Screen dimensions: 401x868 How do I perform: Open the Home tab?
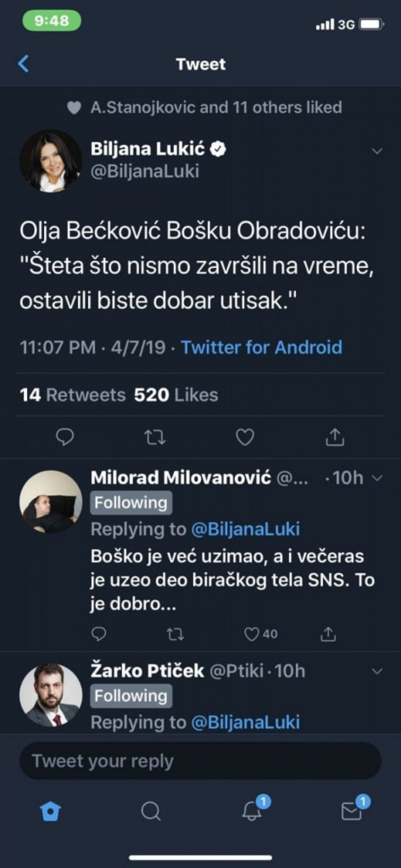click(50, 811)
